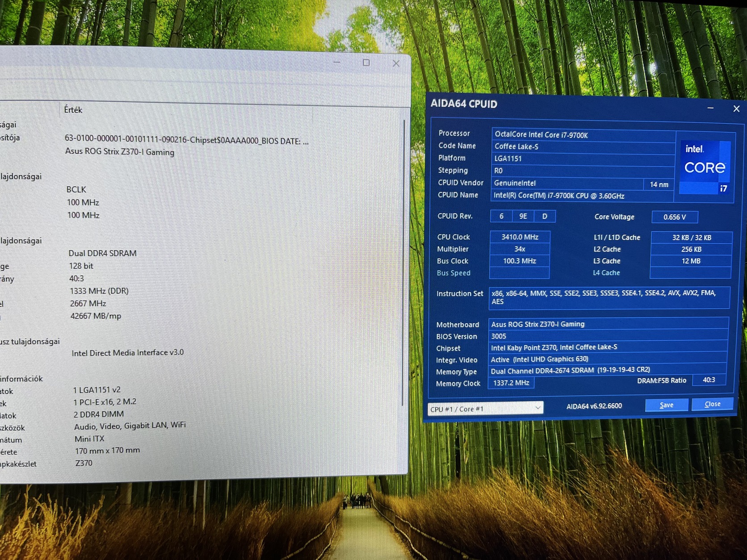The width and height of the screenshot is (747, 560).
Task: Click the '14 nm' process field
Action: [659, 184]
